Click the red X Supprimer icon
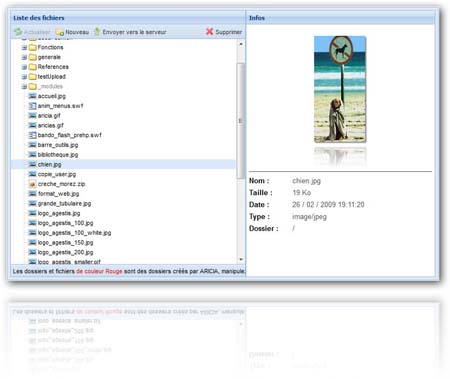This screenshot has height=379, width=450. pos(209,32)
